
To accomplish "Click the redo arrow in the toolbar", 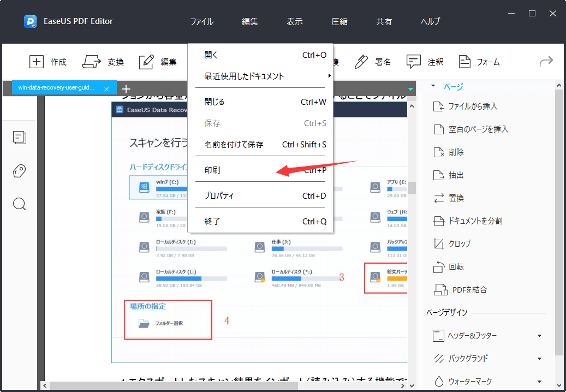I will click(546, 62).
